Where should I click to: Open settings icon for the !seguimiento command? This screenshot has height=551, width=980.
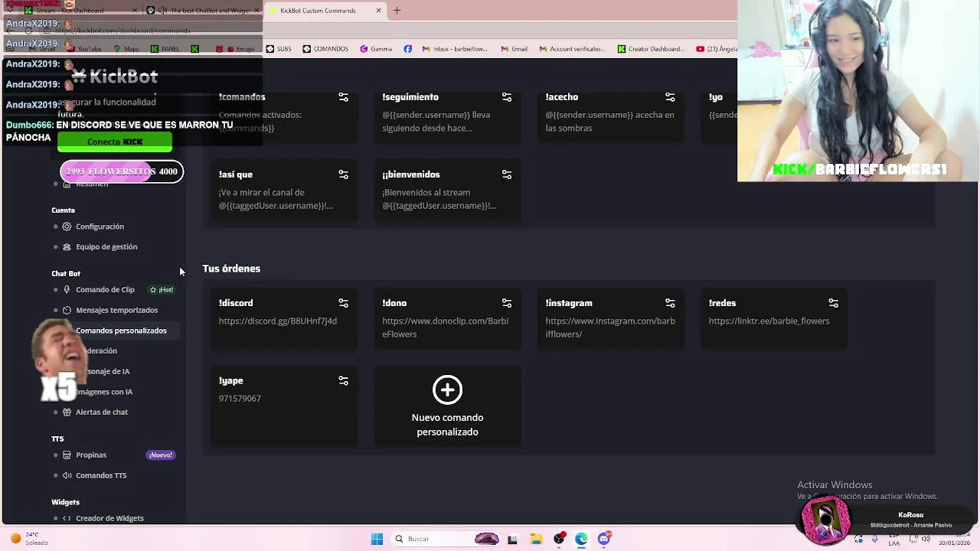pos(507,97)
